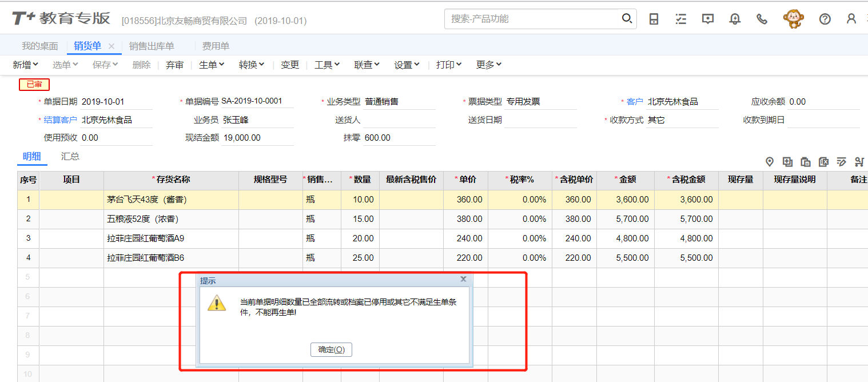Screen dimensions: 868x382
Task: Open the 打印 dropdown menu
Action: (x=449, y=65)
